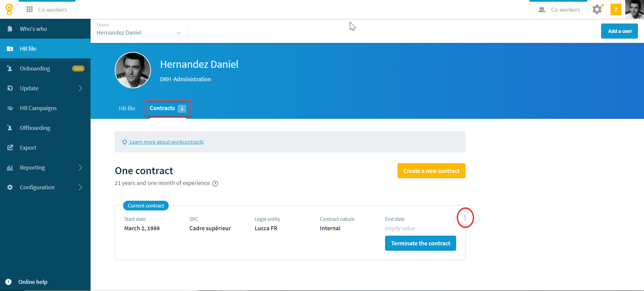644x291 pixels.
Task: Click the DRH Administration subtitle
Action: 185,79
